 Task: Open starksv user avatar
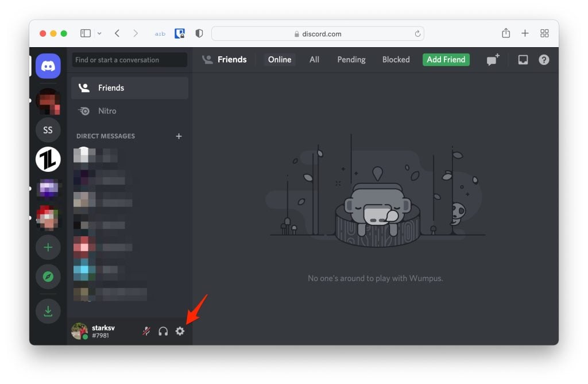79,331
